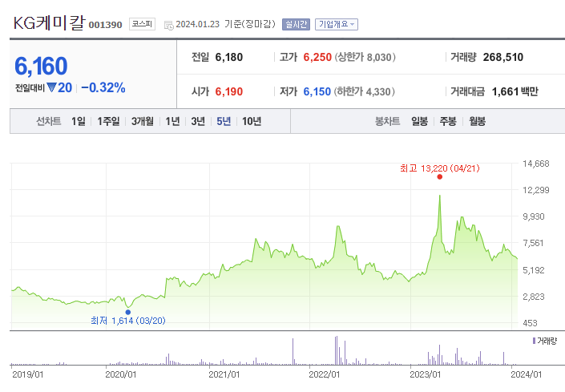This screenshot has width=565, height=392.
Task: Select the 10년 chart period
Action: [x=252, y=121]
